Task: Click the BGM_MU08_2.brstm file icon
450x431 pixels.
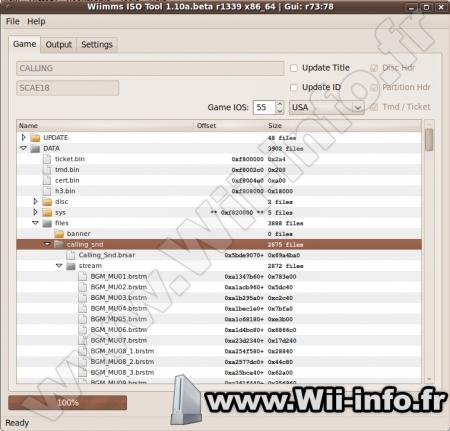Action: [x=83, y=362]
